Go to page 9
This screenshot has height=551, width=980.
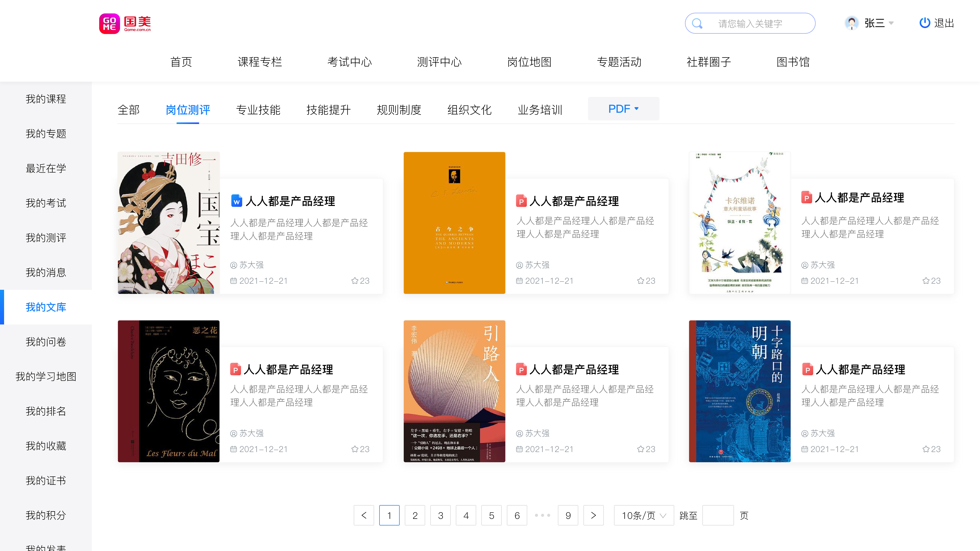click(568, 515)
